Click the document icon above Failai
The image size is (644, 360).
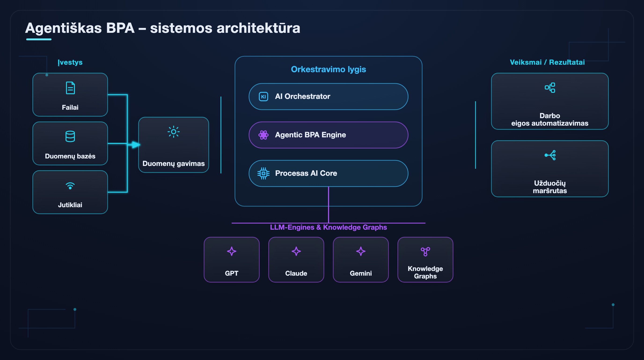[70, 88]
